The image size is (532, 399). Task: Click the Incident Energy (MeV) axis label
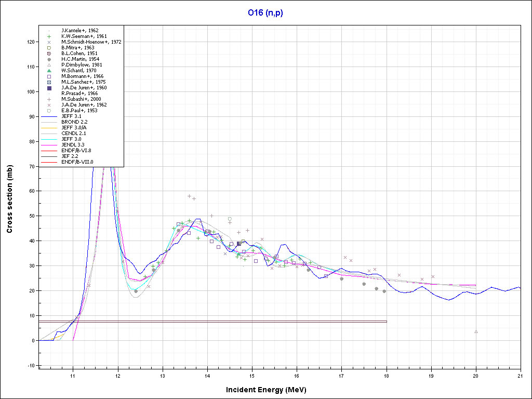(270, 390)
